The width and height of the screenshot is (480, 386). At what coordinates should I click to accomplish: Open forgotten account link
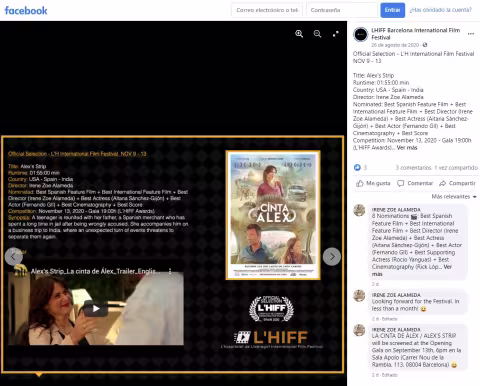pos(440,10)
